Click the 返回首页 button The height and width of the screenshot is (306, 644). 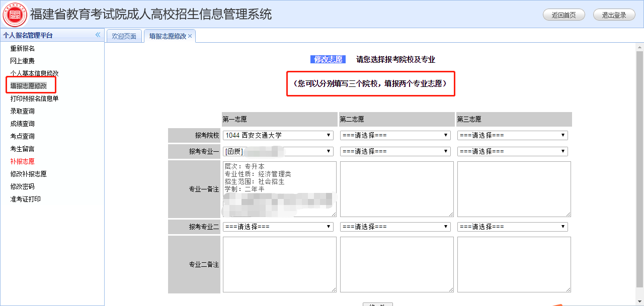pos(563,15)
